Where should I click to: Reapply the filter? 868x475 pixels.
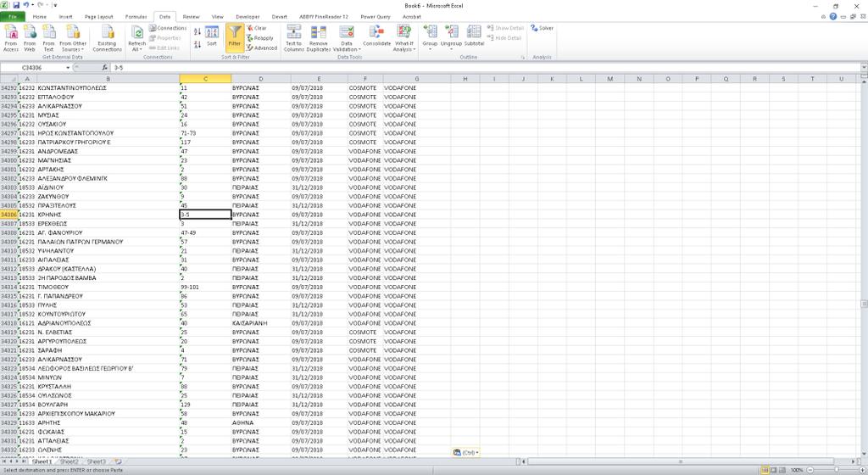point(260,37)
